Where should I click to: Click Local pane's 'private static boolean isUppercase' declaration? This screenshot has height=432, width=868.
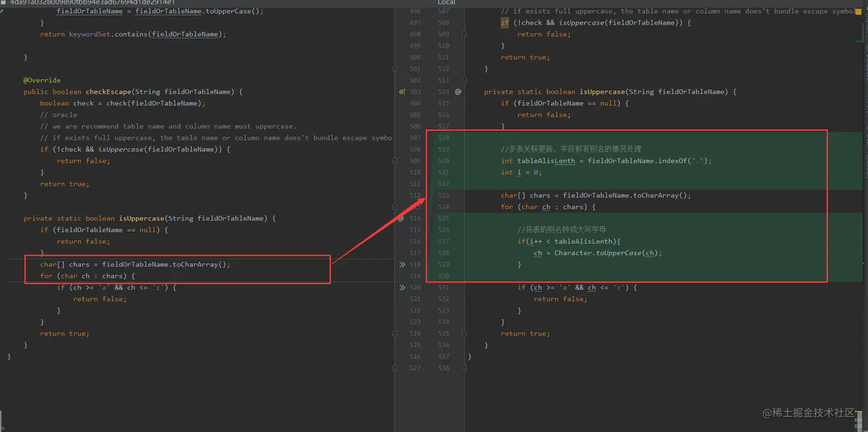(610, 92)
